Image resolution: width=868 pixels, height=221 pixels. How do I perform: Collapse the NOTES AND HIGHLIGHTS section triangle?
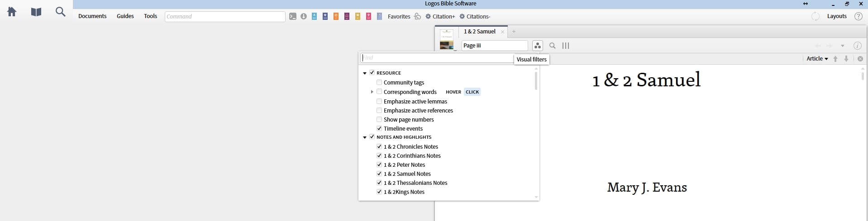click(365, 137)
